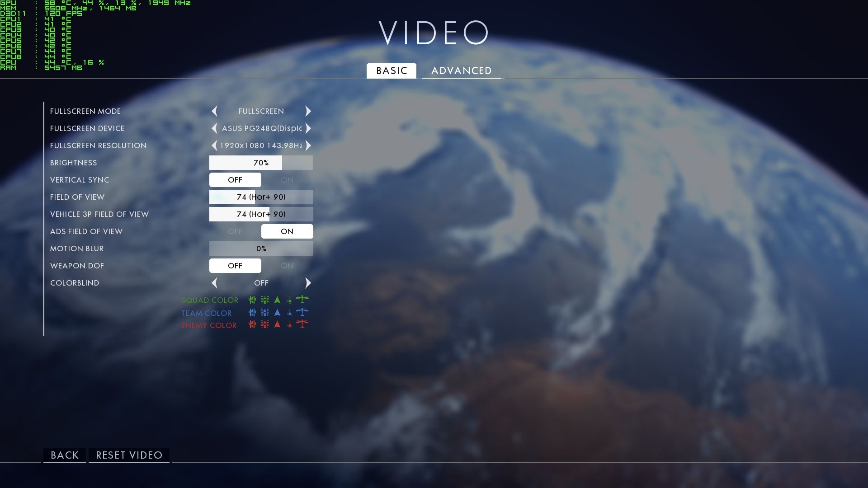Click right arrow for Fullscreen Mode
Image resolution: width=868 pixels, height=488 pixels.
tap(308, 111)
